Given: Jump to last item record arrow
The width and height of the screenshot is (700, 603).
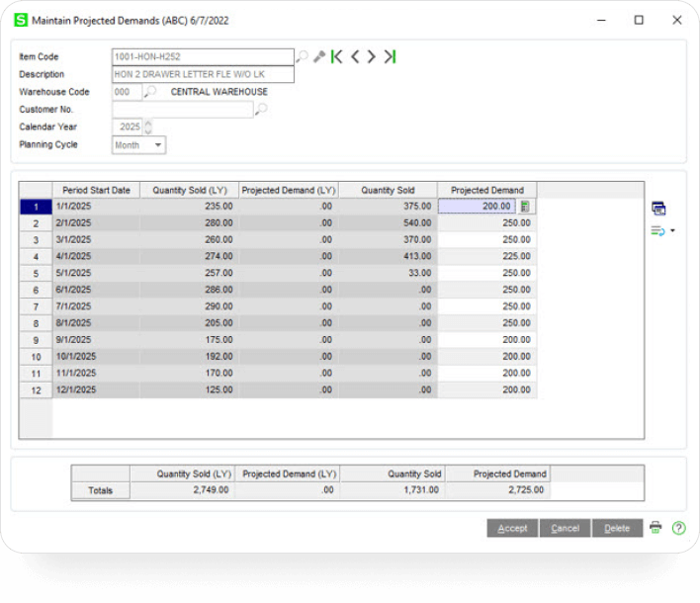Looking at the screenshot, I should click(390, 56).
